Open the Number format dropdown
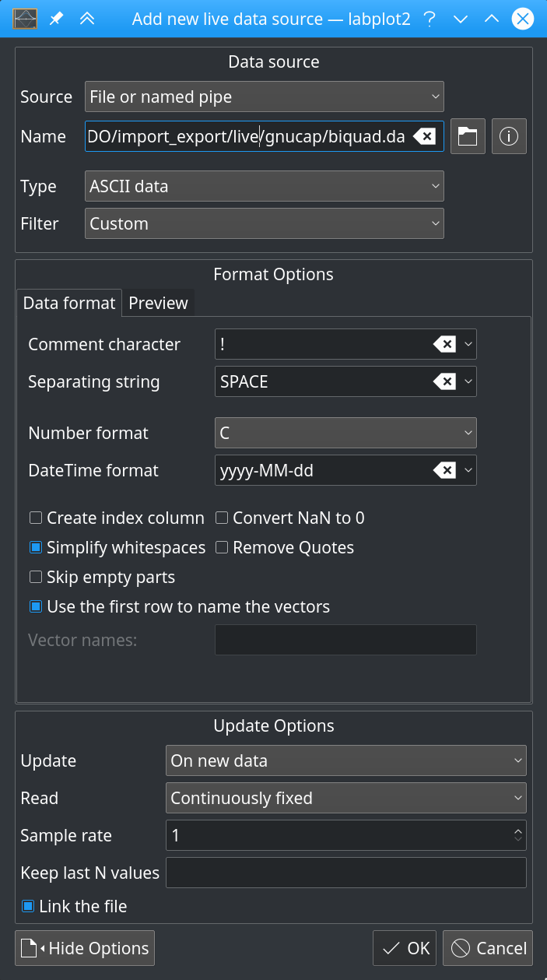The height and width of the screenshot is (980, 547). click(345, 433)
